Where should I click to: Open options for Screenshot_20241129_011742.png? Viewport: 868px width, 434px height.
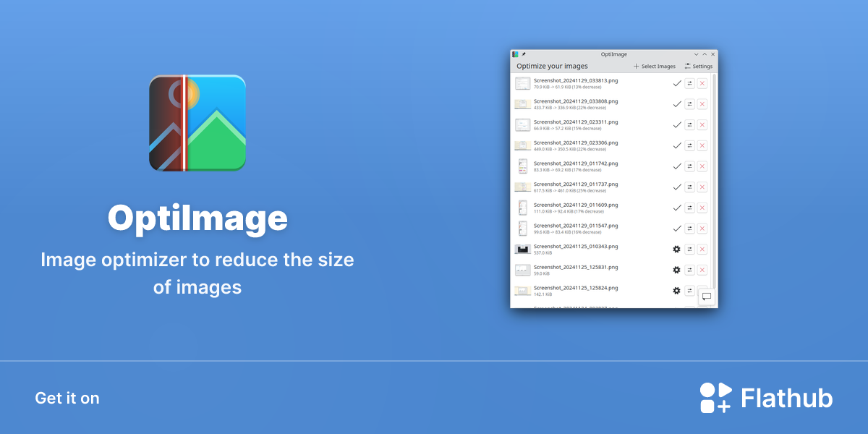click(689, 166)
